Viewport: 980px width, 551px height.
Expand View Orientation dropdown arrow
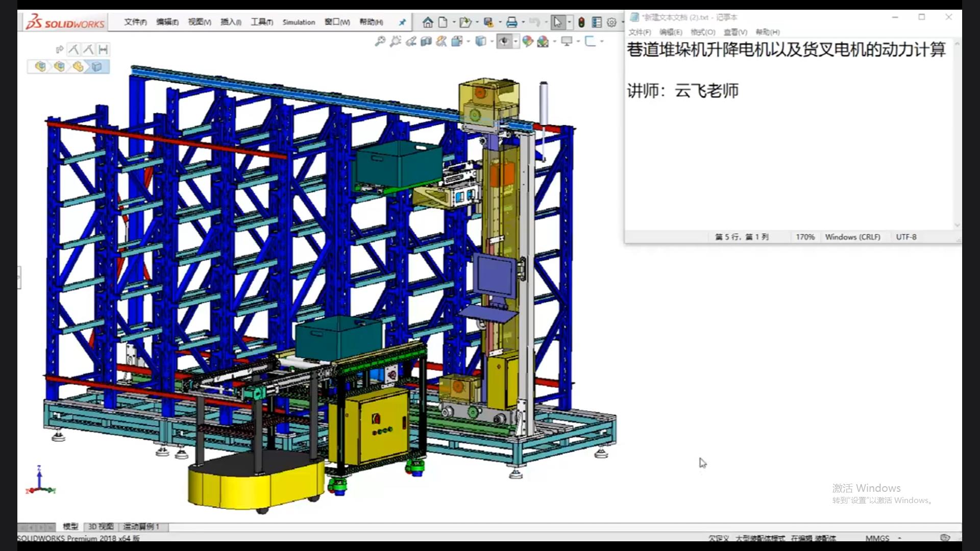point(468,41)
